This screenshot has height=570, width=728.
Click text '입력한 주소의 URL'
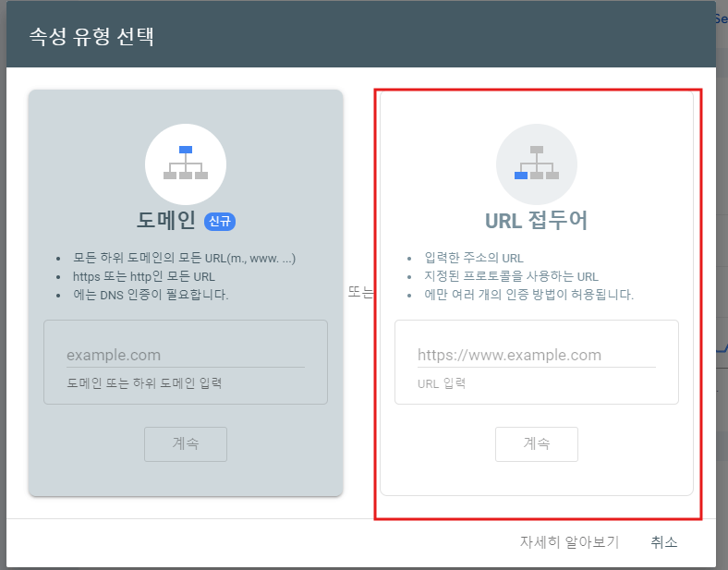pos(474,258)
